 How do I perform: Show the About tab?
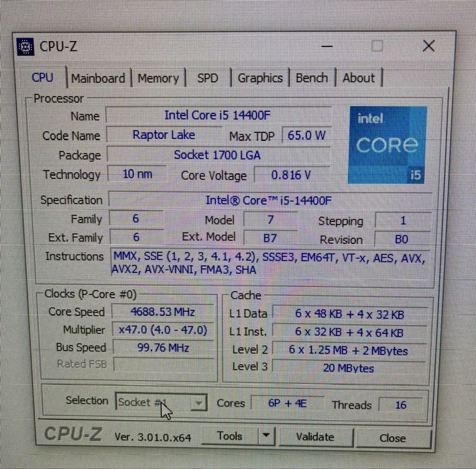(x=359, y=78)
